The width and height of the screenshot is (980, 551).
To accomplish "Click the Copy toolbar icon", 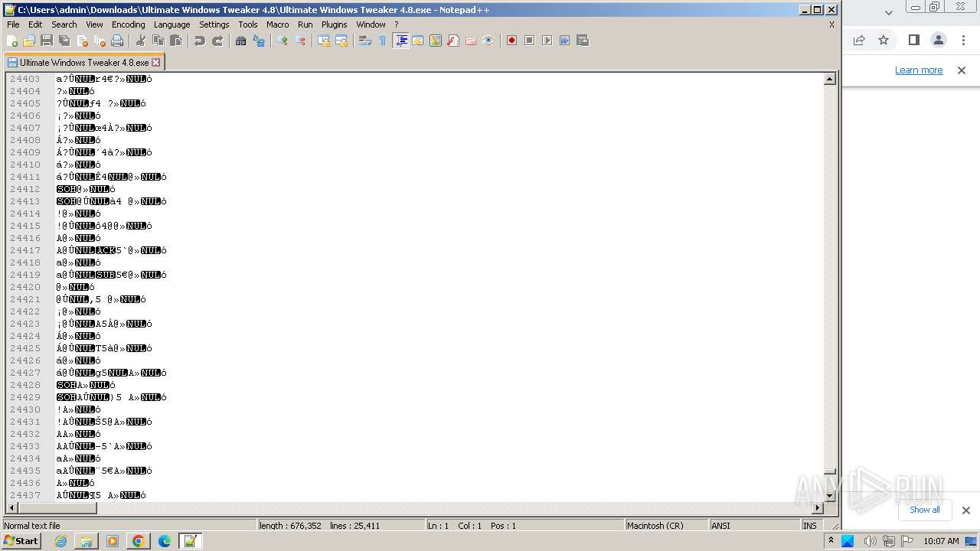I will [x=158, y=41].
